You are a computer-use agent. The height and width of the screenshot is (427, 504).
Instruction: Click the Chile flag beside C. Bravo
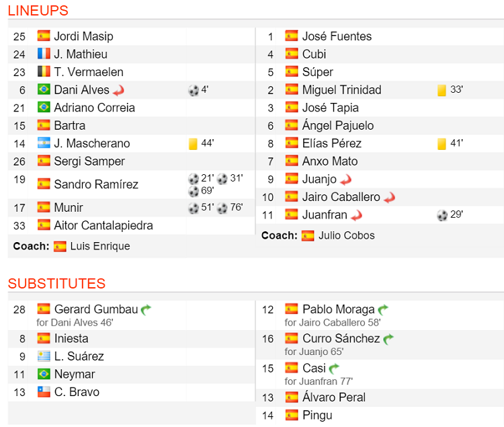[44, 392]
